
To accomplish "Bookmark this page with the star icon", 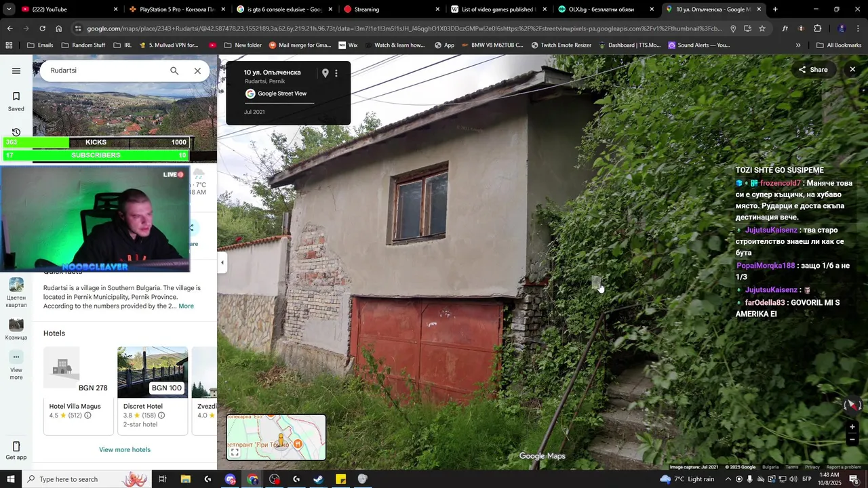I will click(762, 28).
